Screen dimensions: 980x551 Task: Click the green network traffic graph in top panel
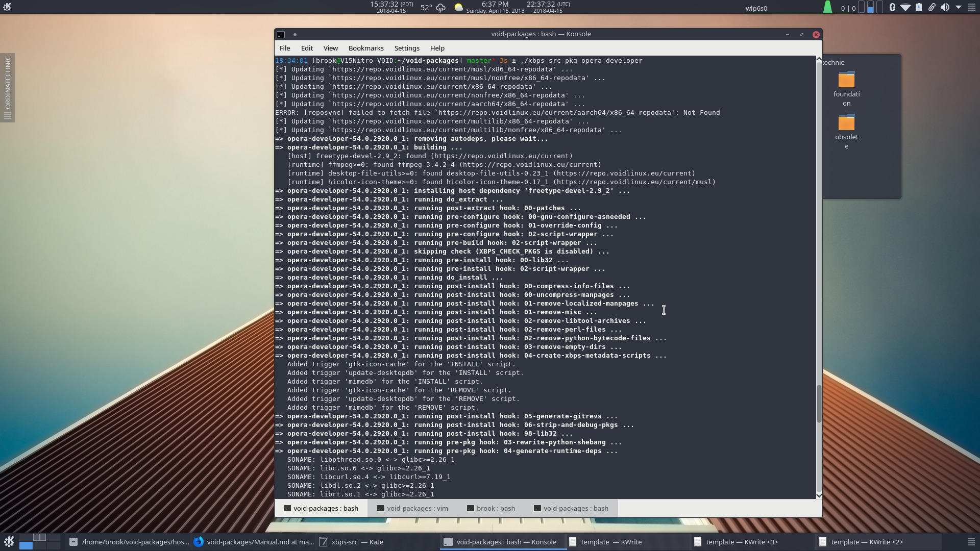(827, 7)
